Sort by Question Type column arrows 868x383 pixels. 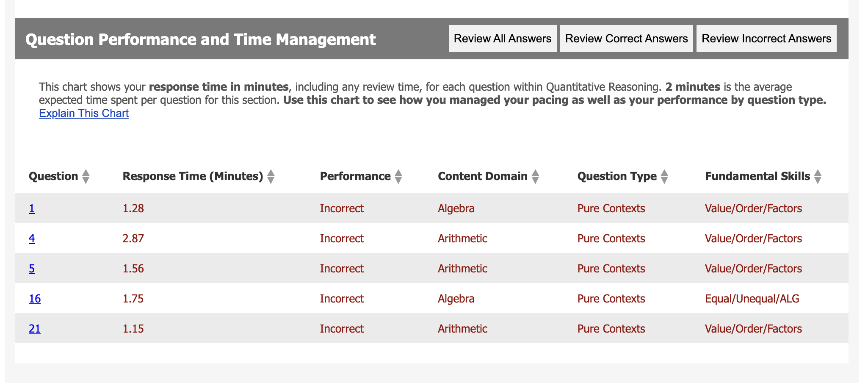click(664, 176)
